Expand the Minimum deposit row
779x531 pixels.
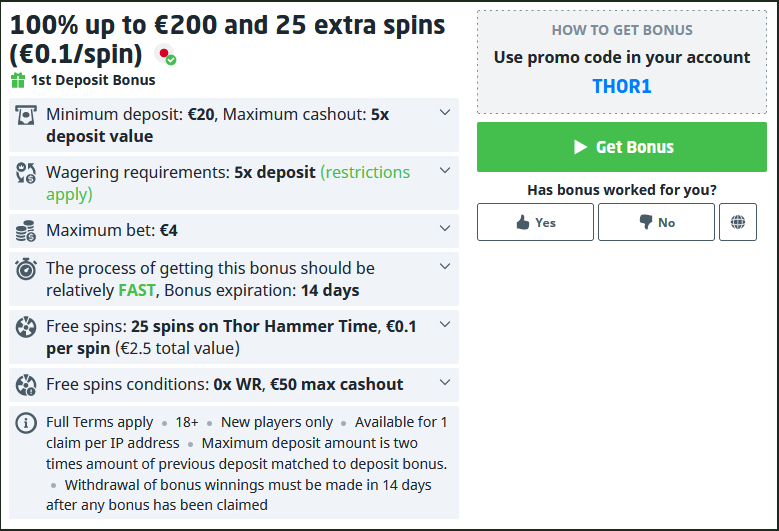(445, 113)
